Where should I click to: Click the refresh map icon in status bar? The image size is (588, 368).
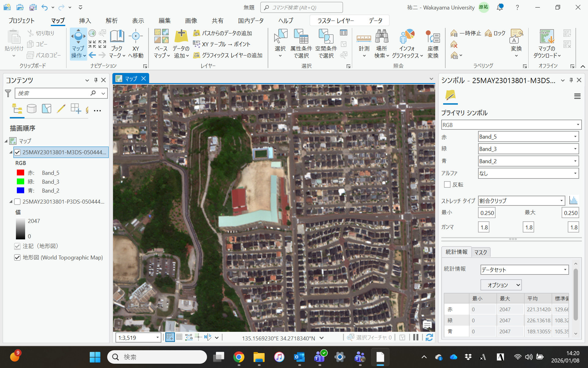coord(429,337)
